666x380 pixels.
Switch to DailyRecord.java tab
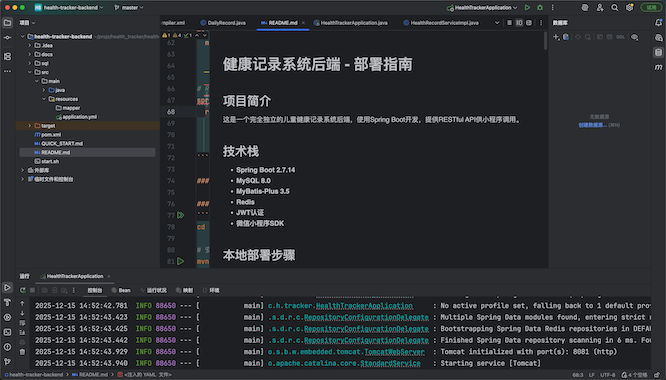click(x=223, y=23)
